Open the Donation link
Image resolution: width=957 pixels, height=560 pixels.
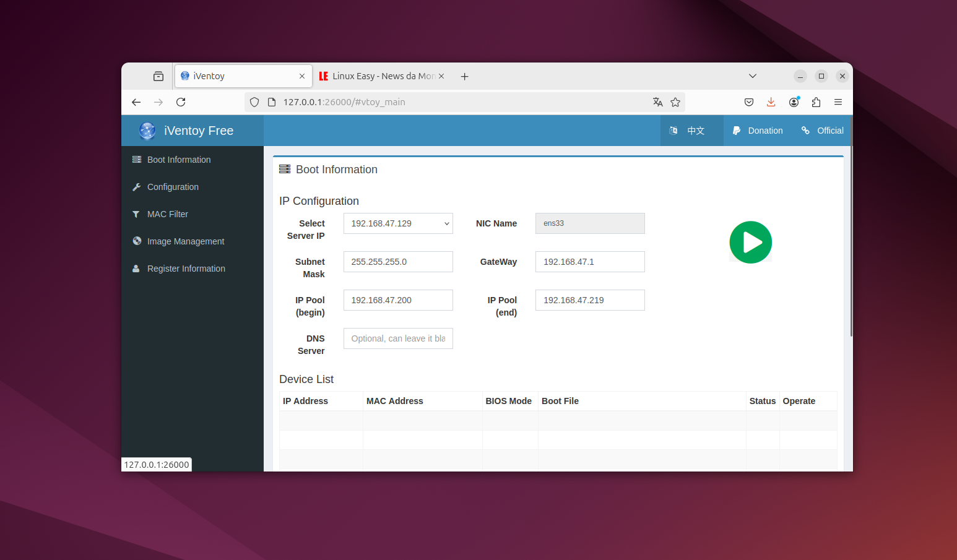[x=758, y=131]
